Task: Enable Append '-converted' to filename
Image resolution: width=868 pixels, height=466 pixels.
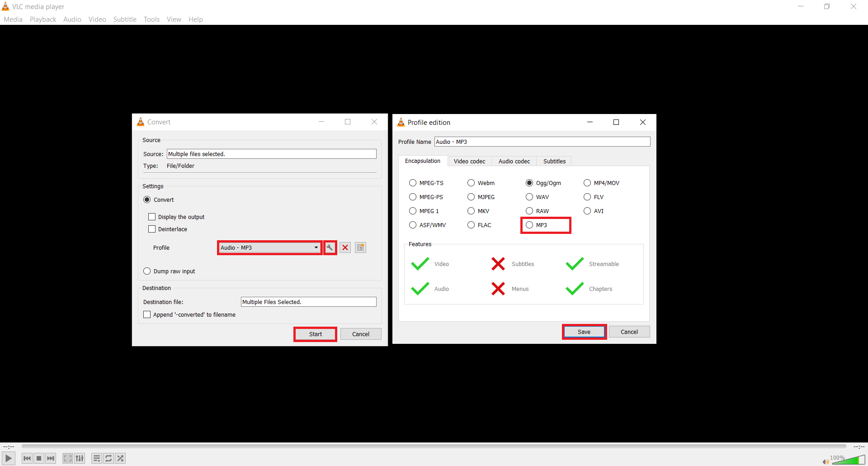Action: point(147,314)
